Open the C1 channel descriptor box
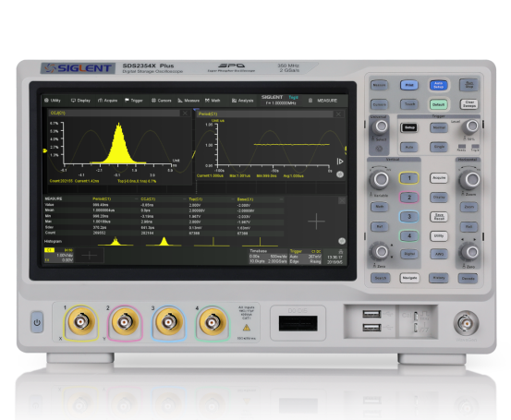The height and width of the screenshot is (420, 511). [58, 256]
